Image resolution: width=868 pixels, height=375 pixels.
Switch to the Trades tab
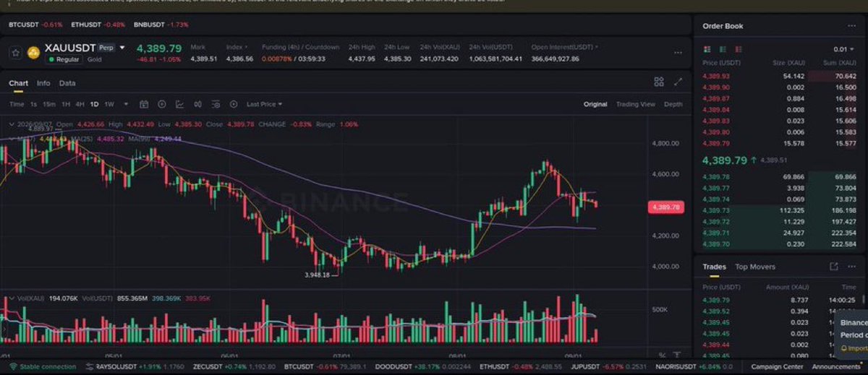(x=714, y=267)
